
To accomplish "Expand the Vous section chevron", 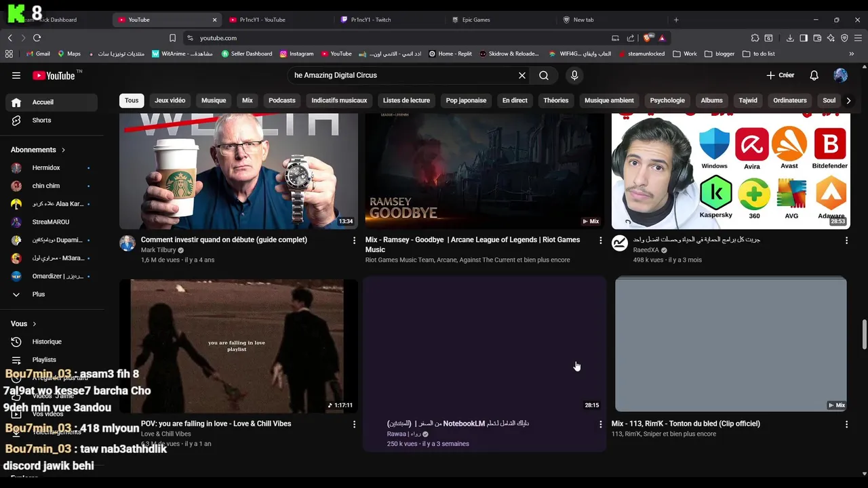I will [35, 324].
